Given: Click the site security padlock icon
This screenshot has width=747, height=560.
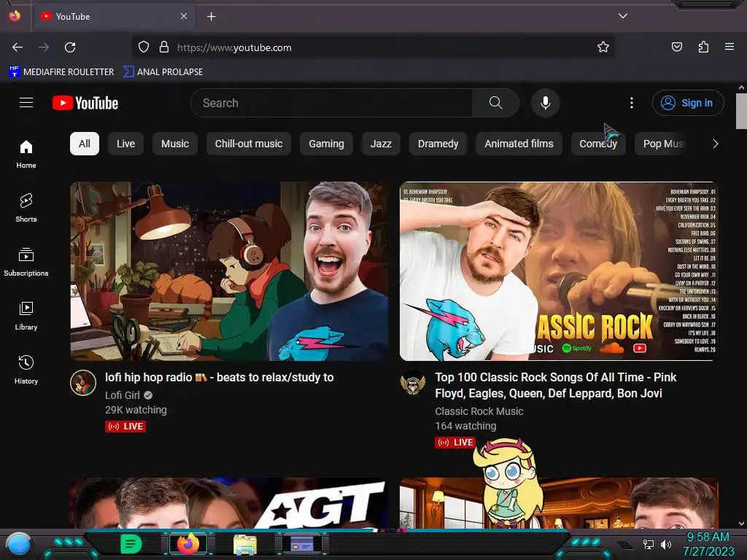Looking at the screenshot, I should pos(164,47).
